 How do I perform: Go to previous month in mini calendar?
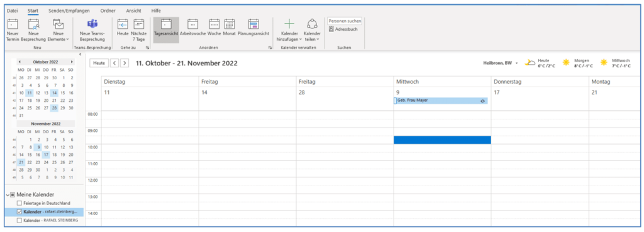pos(19,62)
